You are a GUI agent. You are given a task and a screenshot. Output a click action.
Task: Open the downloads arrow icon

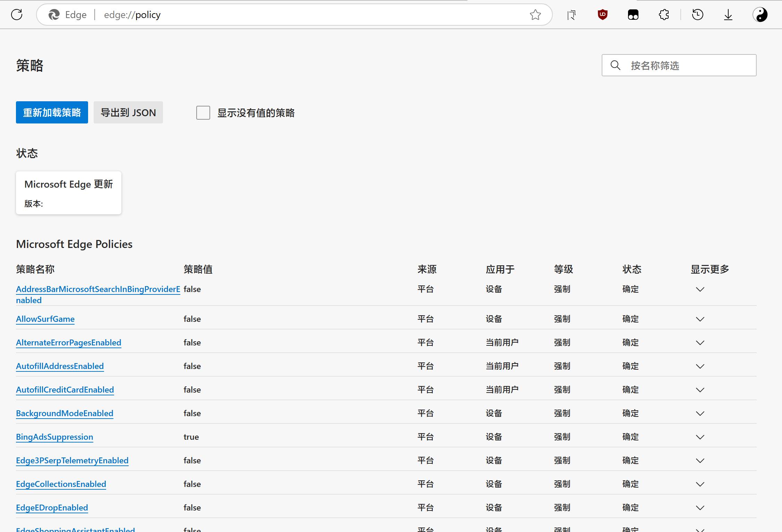[728, 15]
